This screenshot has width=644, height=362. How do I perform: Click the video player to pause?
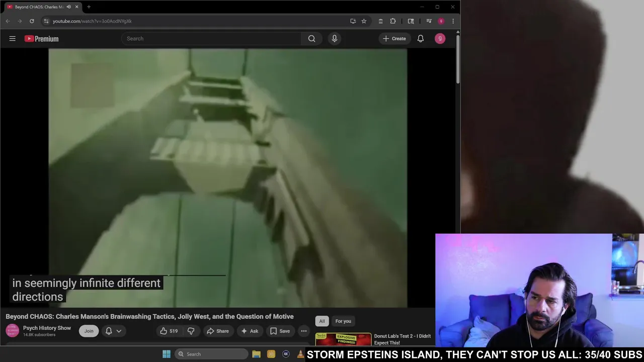pyautogui.click(x=227, y=177)
